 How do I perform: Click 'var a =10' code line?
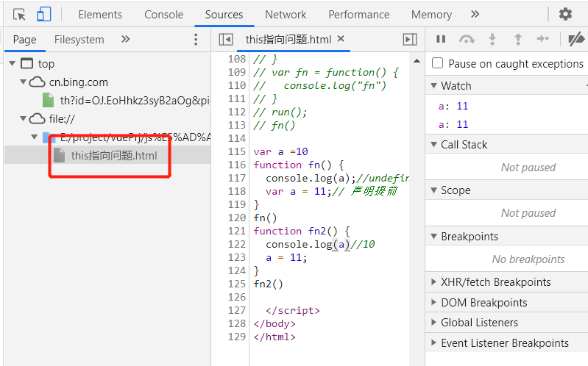[x=280, y=151]
